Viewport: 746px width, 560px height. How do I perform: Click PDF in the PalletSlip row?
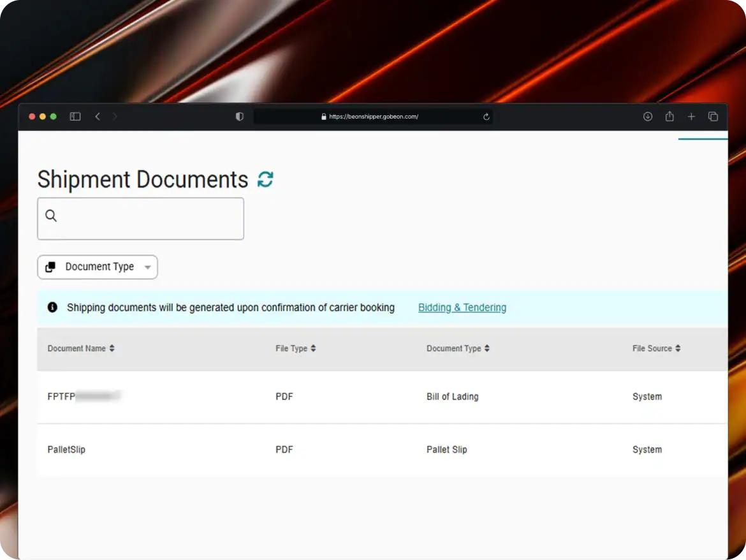tap(284, 450)
